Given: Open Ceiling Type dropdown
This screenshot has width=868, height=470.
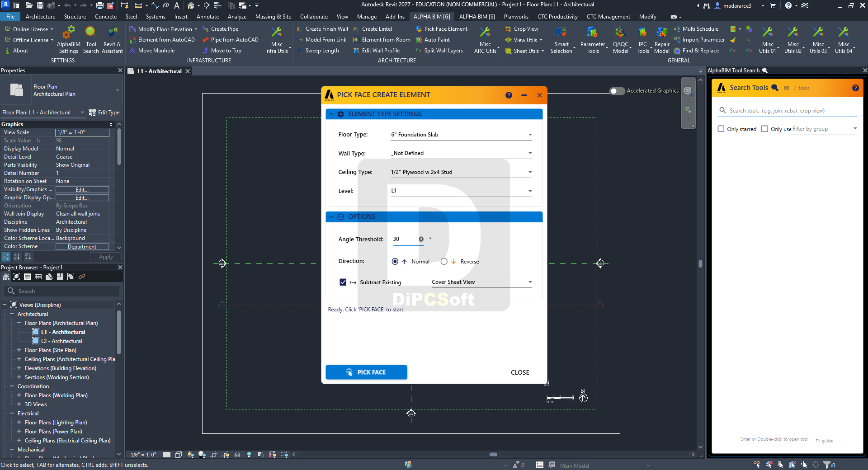Looking at the screenshot, I should 461,172.
